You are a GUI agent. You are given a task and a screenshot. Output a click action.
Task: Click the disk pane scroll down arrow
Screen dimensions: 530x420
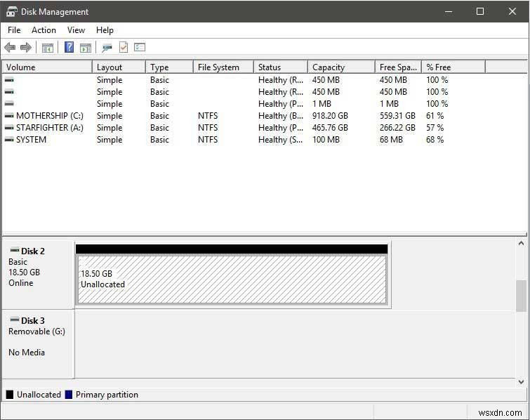(x=521, y=381)
